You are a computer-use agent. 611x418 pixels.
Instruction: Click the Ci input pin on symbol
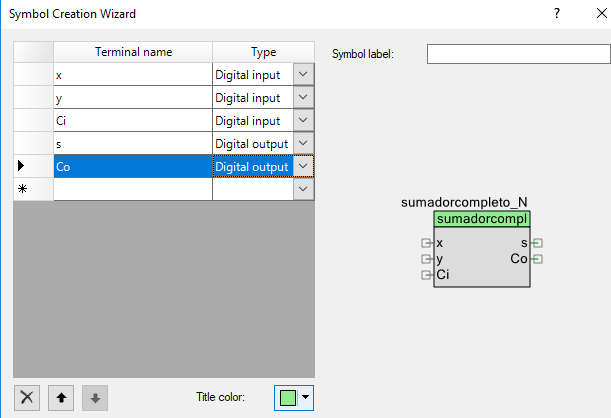click(427, 275)
